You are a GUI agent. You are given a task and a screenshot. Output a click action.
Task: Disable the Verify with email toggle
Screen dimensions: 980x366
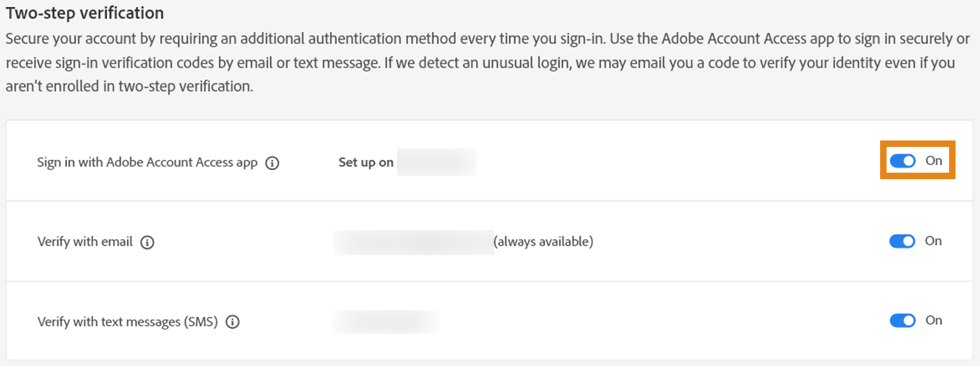(x=902, y=241)
